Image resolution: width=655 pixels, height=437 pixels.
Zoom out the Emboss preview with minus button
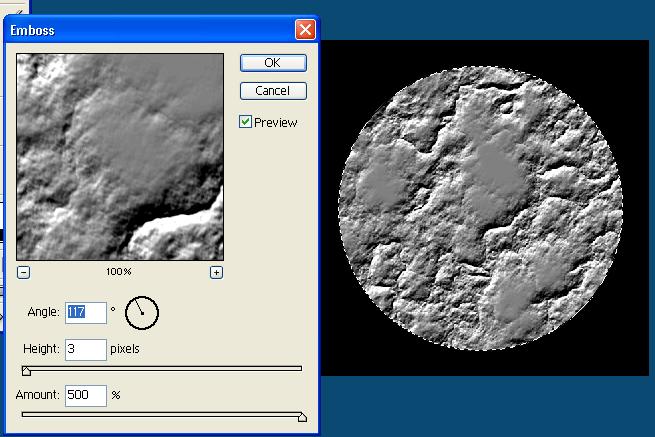23,272
